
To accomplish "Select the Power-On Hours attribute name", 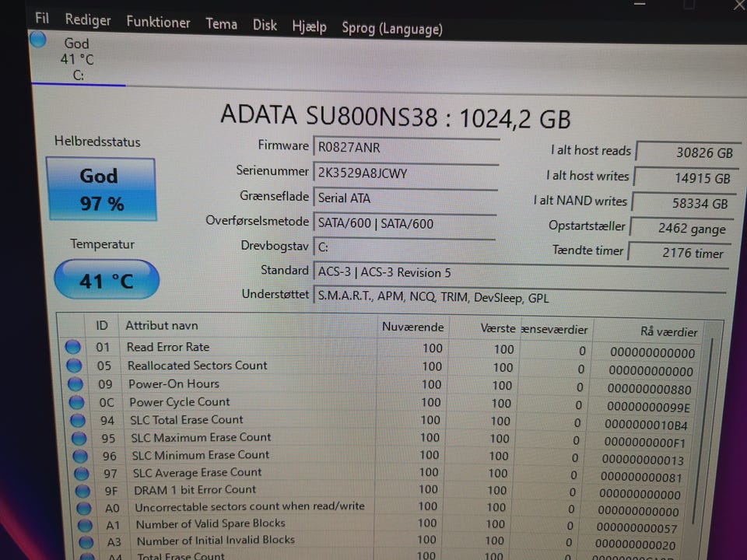I will coord(174,383).
